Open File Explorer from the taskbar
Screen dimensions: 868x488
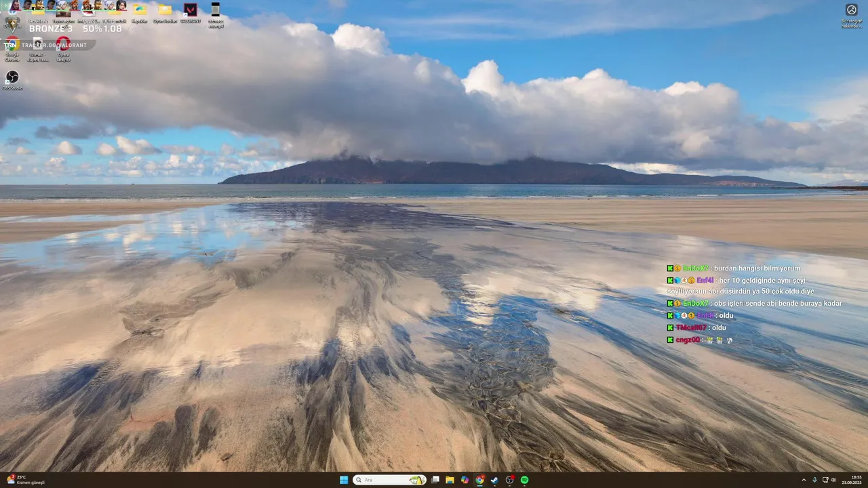click(x=450, y=480)
